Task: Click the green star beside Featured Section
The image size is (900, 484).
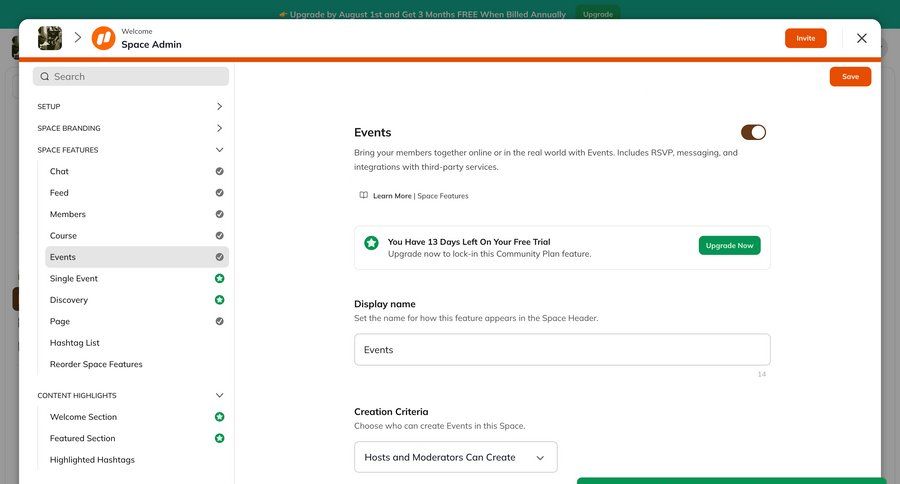Action: (219, 438)
